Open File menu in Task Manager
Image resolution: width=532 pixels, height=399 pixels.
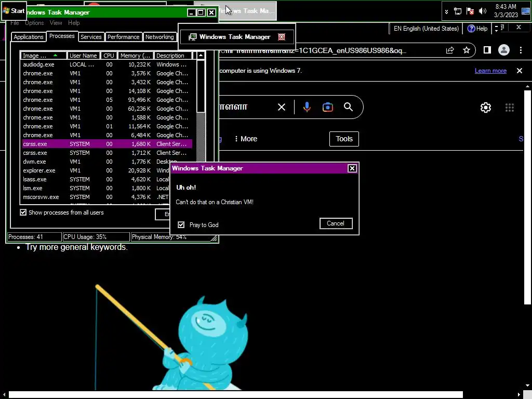coord(15,23)
